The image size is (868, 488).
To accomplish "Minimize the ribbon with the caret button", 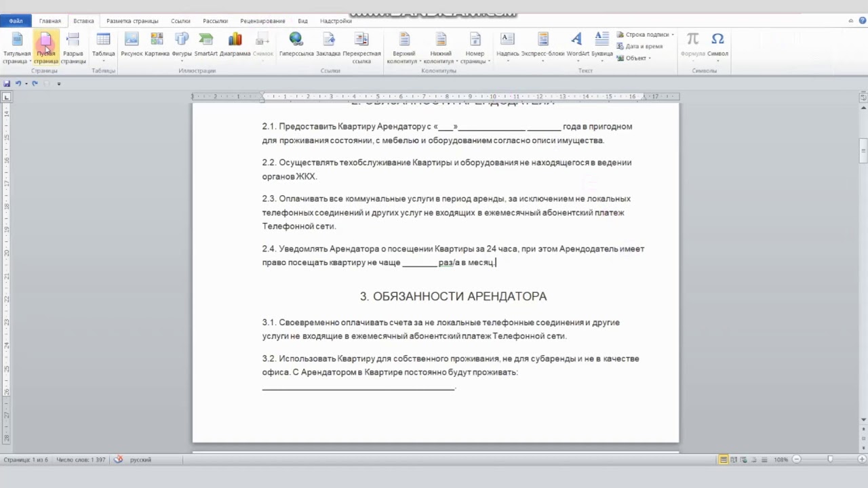I will tap(851, 21).
